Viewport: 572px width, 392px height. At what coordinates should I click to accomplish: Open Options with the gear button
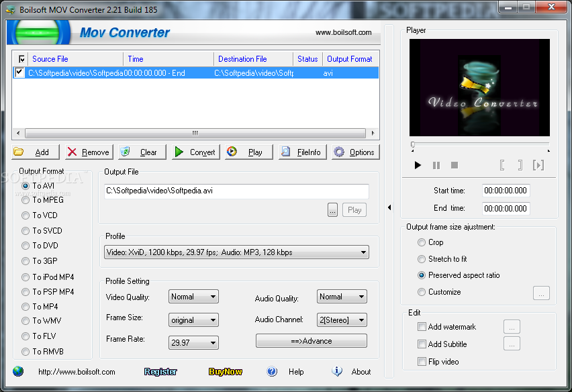tap(356, 152)
